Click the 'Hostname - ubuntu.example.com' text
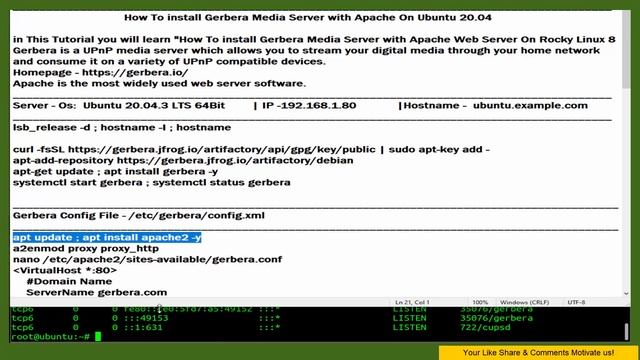The height and width of the screenshot is (360, 640). pos(496,105)
